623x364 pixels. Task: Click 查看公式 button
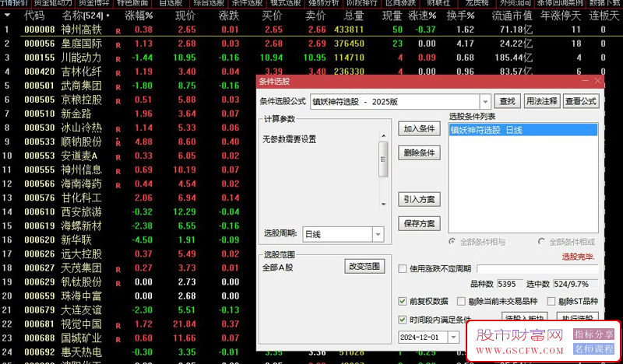tap(581, 101)
